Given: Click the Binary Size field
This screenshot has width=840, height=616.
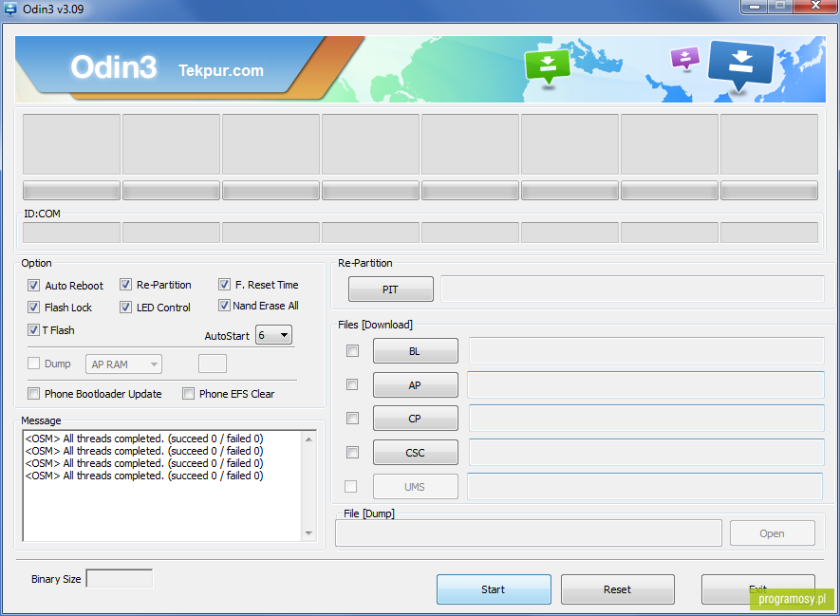Looking at the screenshot, I should pos(120,578).
